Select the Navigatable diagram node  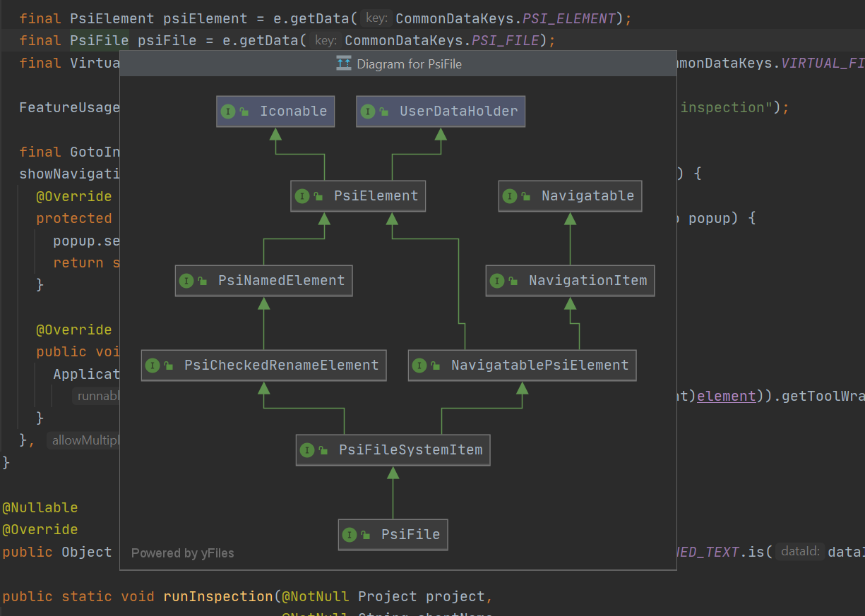571,196
